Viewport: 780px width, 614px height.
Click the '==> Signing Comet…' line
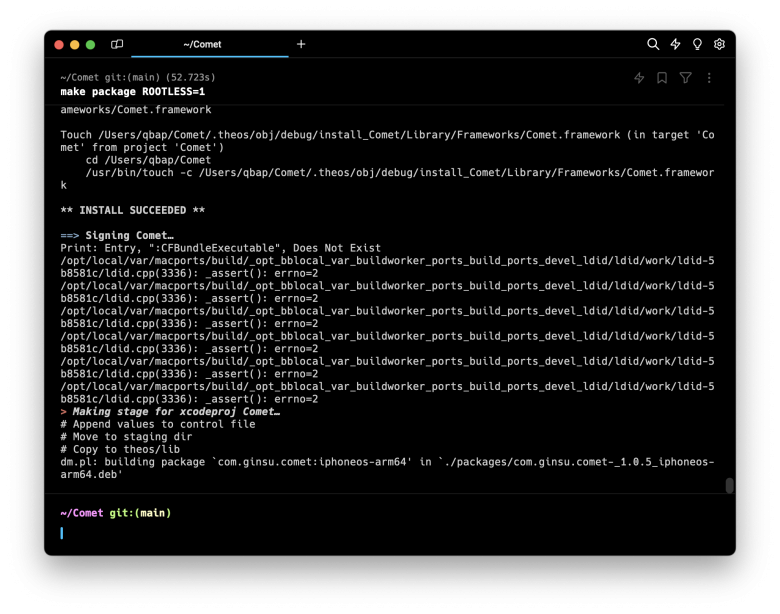[x=117, y=235]
